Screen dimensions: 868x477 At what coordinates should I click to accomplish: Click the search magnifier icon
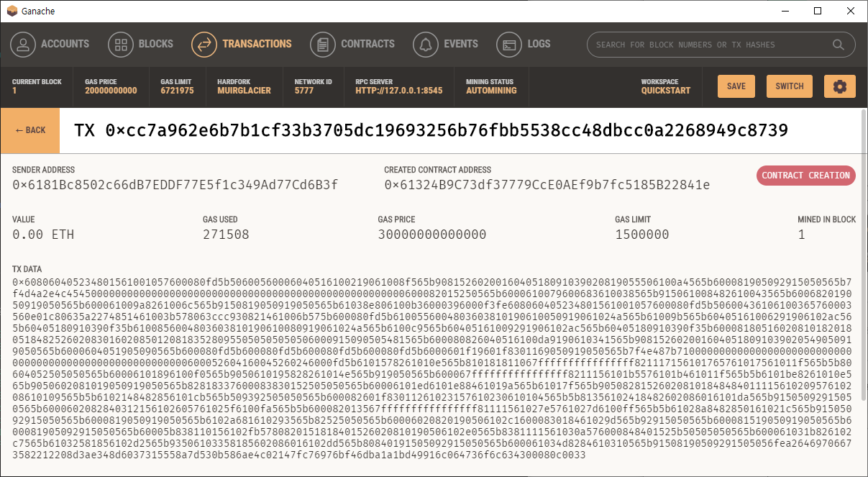pos(839,45)
